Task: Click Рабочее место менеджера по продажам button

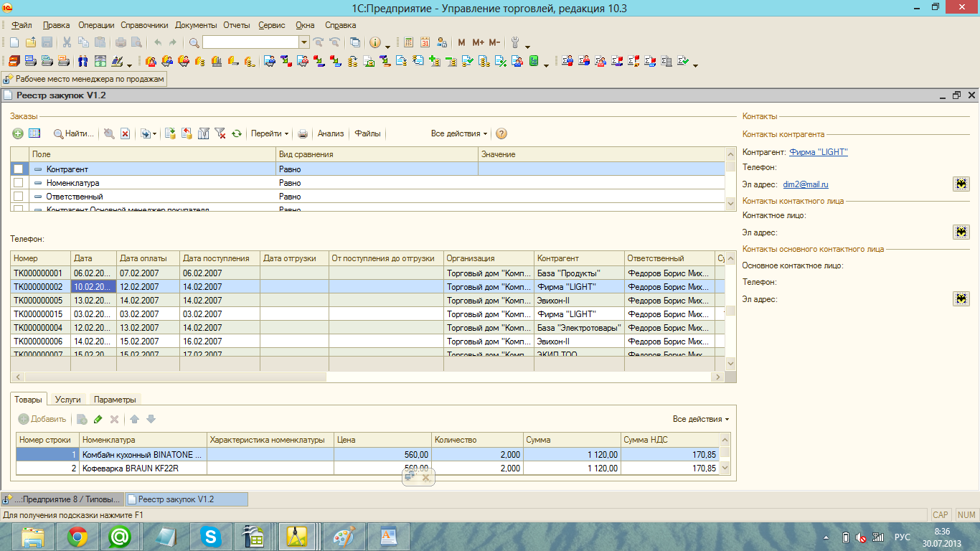Action: tap(85, 79)
